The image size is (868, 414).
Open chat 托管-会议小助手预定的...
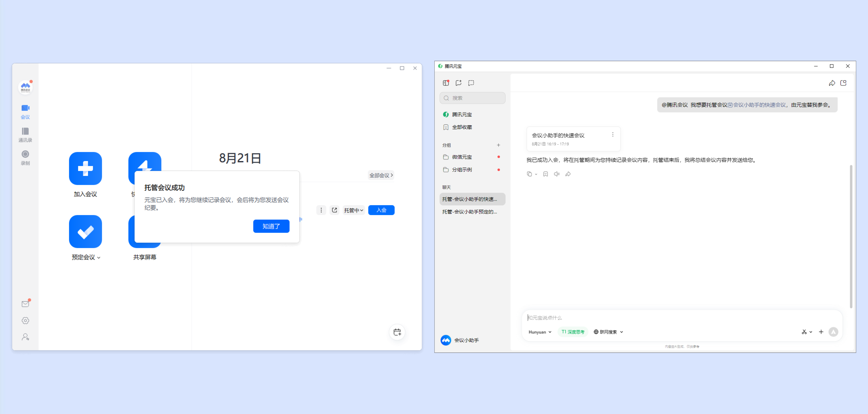tap(469, 211)
